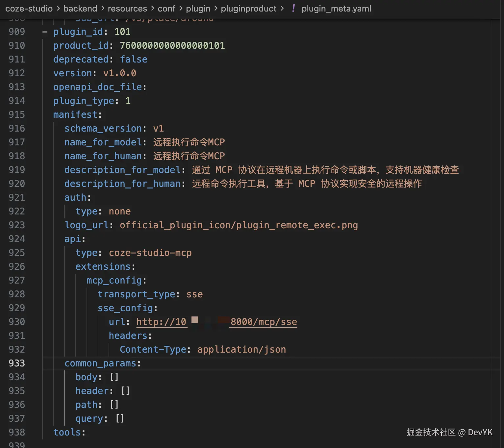Click the mcp_config key
The height and width of the screenshot is (448, 504).
(x=114, y=280)
